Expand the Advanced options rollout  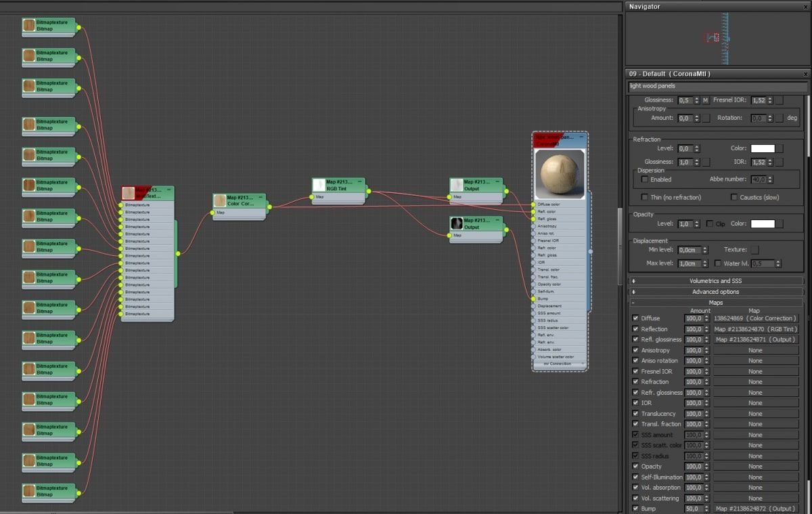point(716,292)
